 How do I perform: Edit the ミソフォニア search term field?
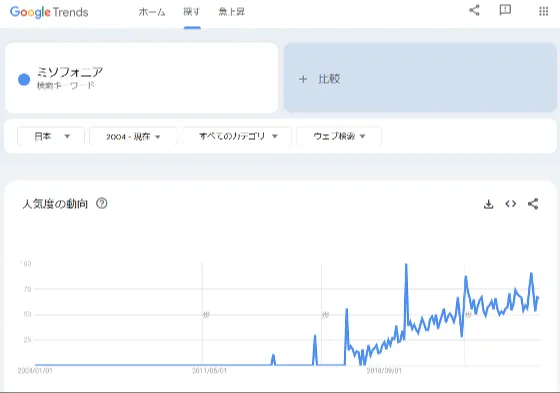click(141, 78)
